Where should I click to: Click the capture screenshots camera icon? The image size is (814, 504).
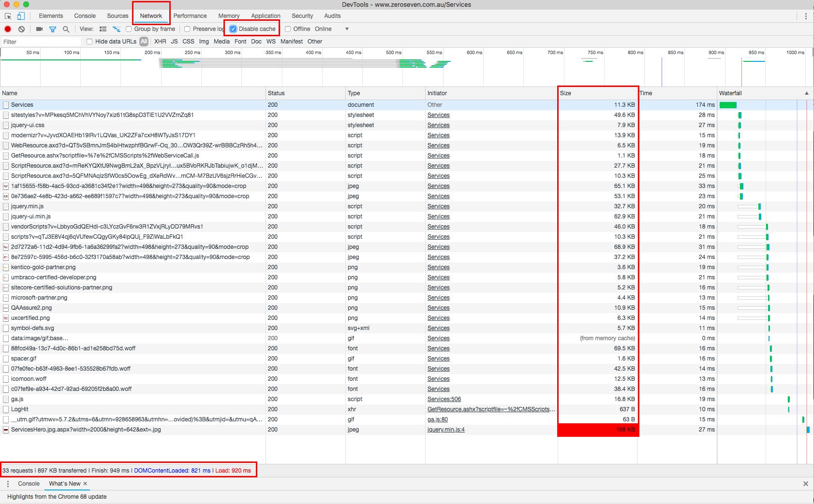[39, 29]
